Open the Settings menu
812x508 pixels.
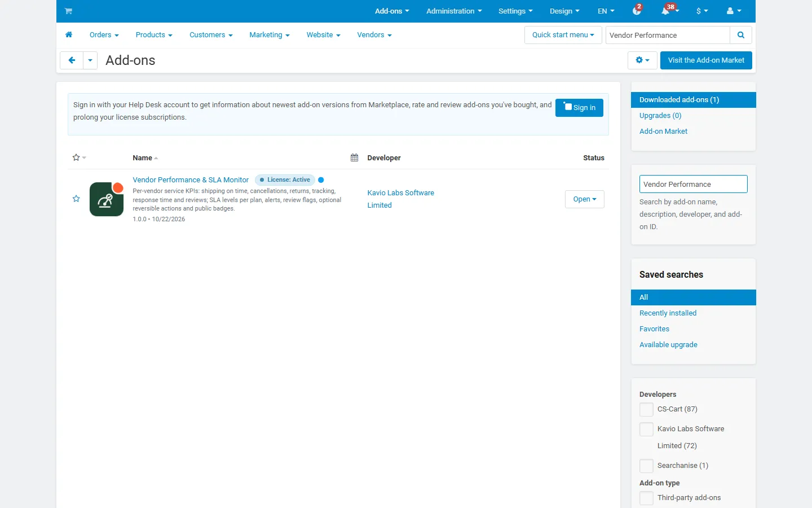tap(515, 11)
